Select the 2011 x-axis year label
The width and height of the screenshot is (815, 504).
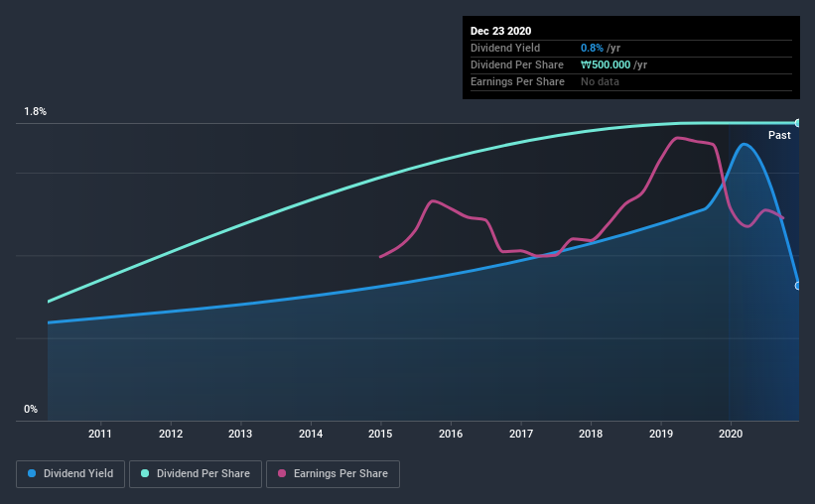(x=100, y=434)
